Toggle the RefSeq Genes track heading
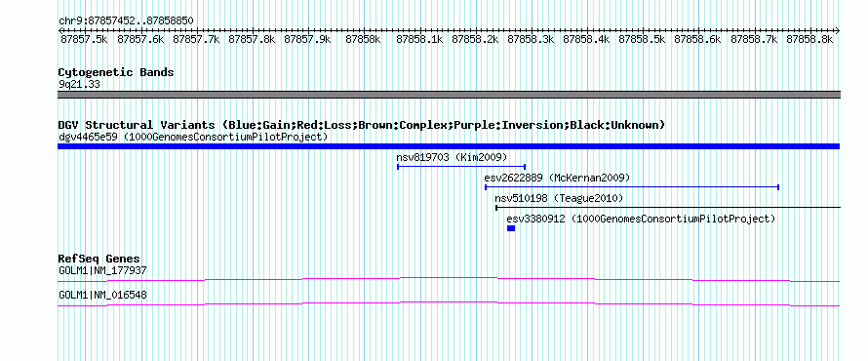868x361 pixels. tap(99, 259)
